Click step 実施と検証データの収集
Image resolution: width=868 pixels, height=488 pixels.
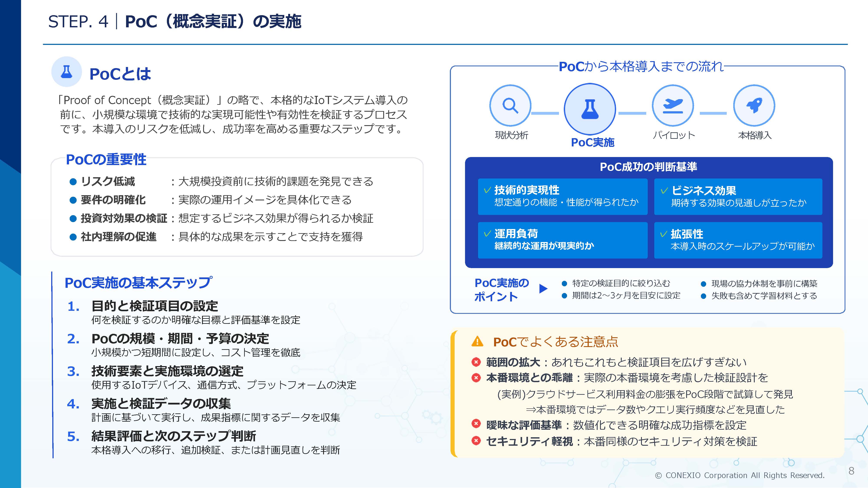click(161, 403)
